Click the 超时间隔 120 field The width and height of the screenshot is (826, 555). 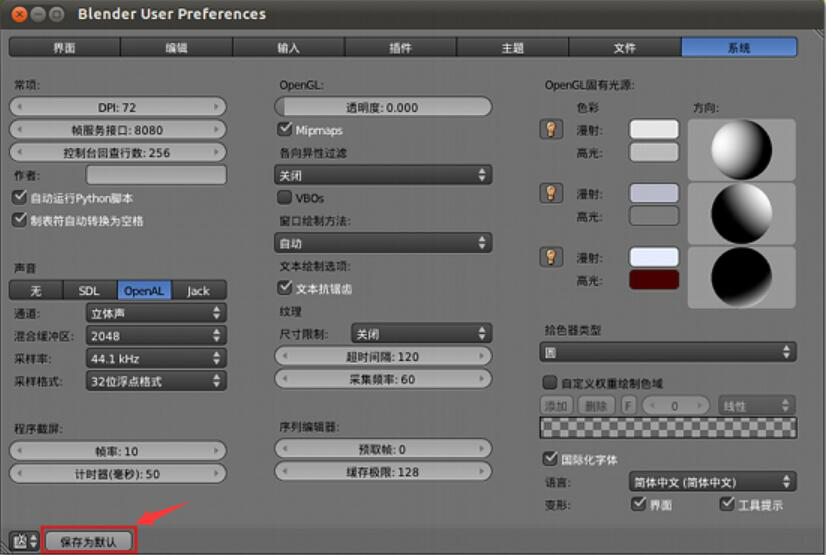pyautogui.click(x=383, y=356)
